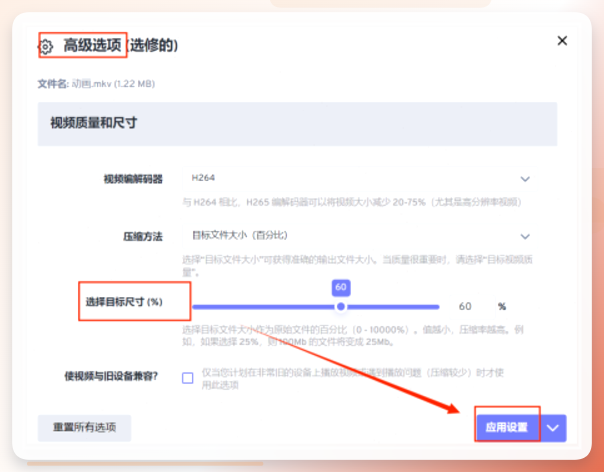Click the 使视频与旧设备兼容? label

[x=111, y=376]
